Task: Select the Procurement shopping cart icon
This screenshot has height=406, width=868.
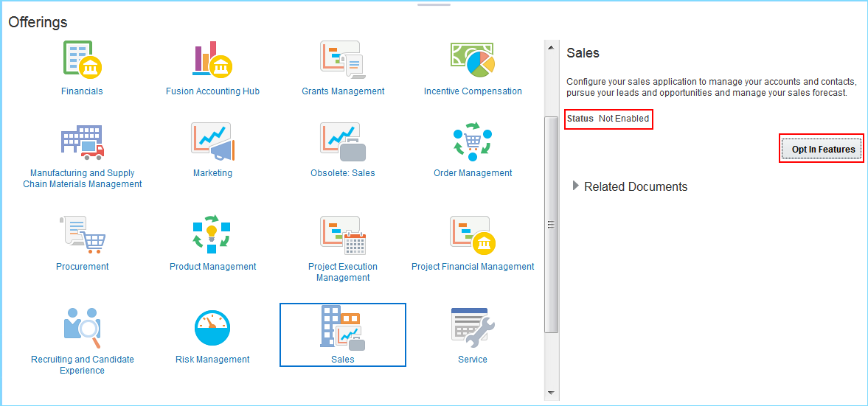Action: point(82,234)
